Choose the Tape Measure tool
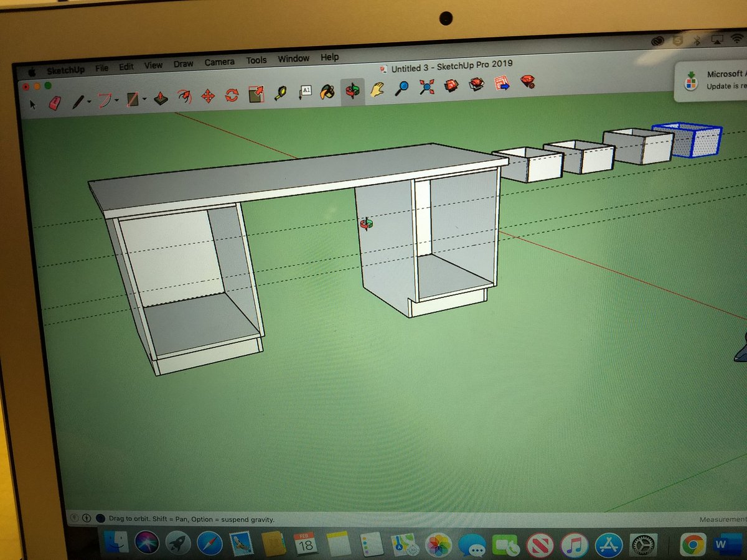Screen dimensions: 747x560 (281, 93)
